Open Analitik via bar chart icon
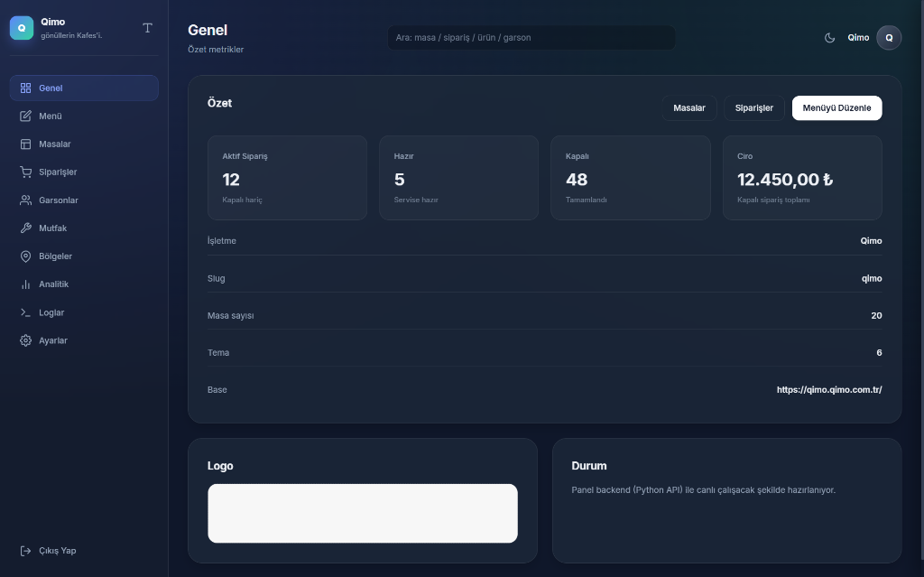Screen dimensions: 924x577 (x=25, y=284)
